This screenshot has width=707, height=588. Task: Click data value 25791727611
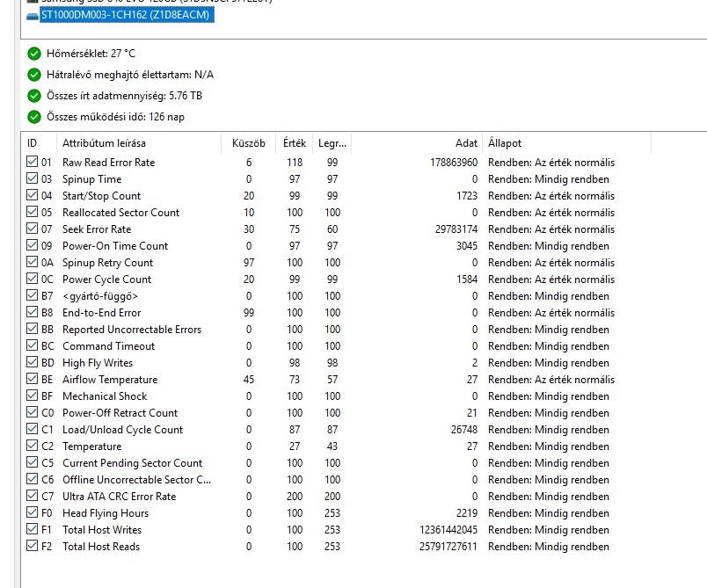pos(448,547)
